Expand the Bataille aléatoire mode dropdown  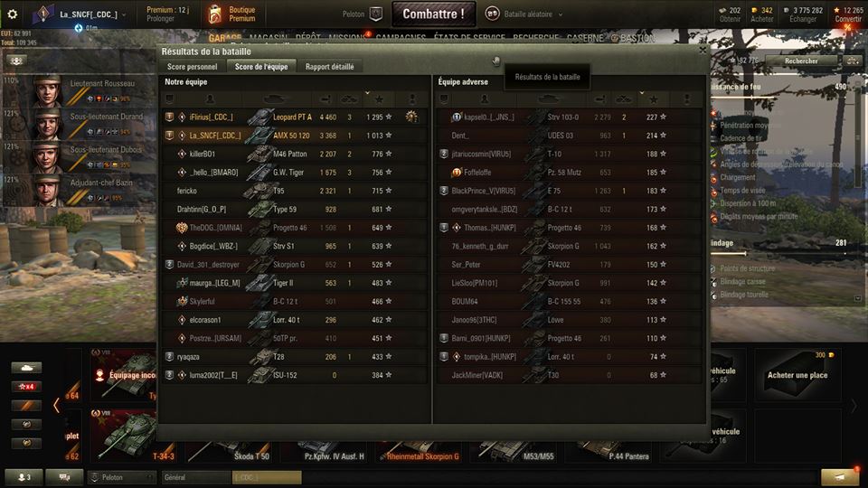click(561, 14)
